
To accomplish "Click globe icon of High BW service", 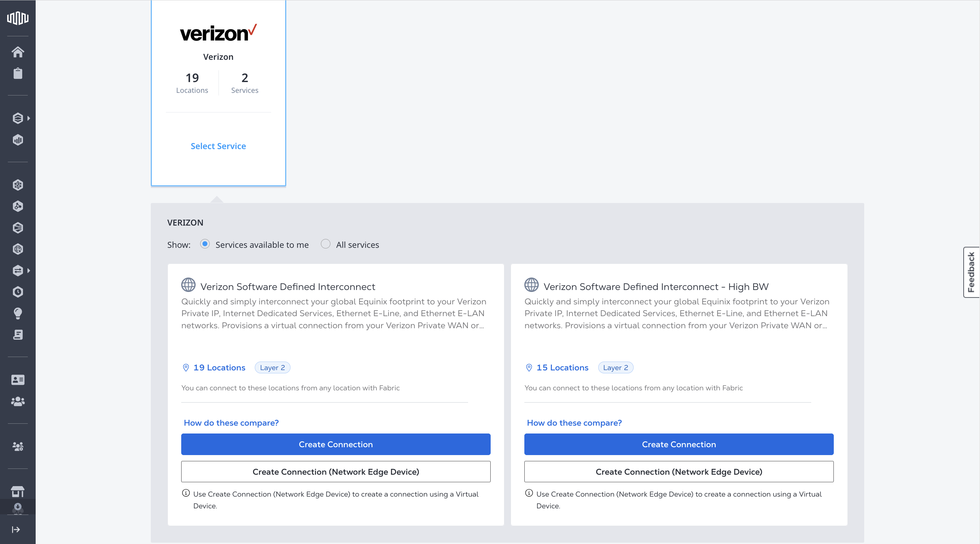I will (x=532, y=285).
